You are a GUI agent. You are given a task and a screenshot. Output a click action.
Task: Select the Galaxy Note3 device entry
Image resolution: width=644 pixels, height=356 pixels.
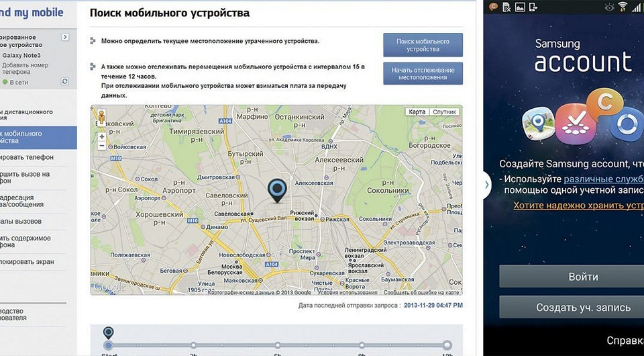21,56
